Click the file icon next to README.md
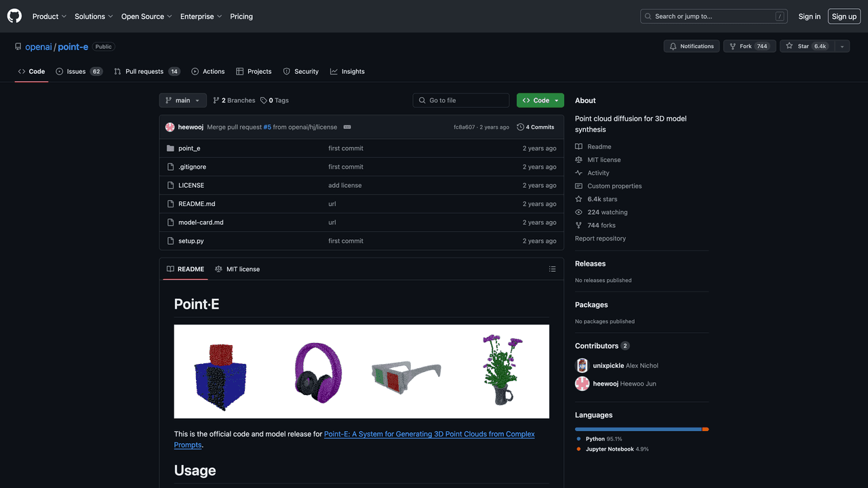This screenshot has width=868, height=488. [x=170, y=204]
